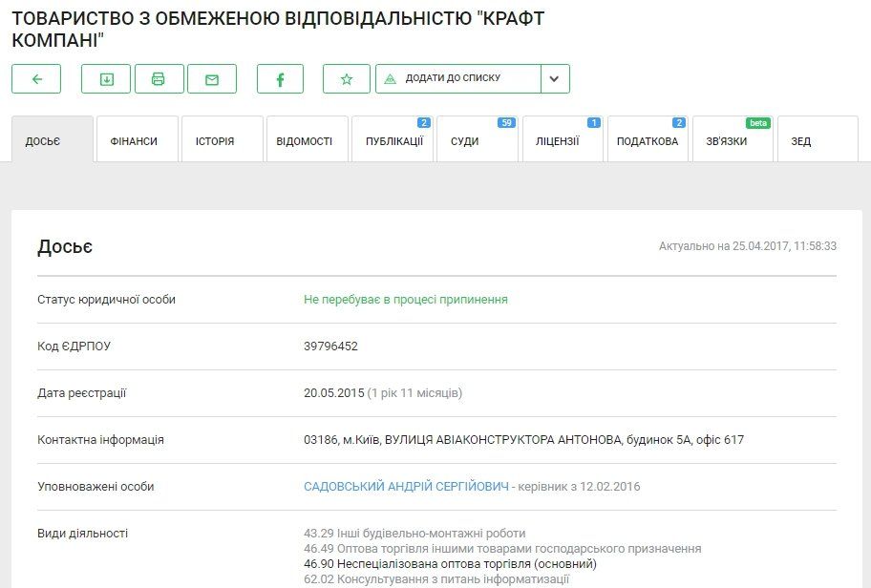Click the back arrow icon
This screenshot has height=588, width=871.
coord(35,79)
